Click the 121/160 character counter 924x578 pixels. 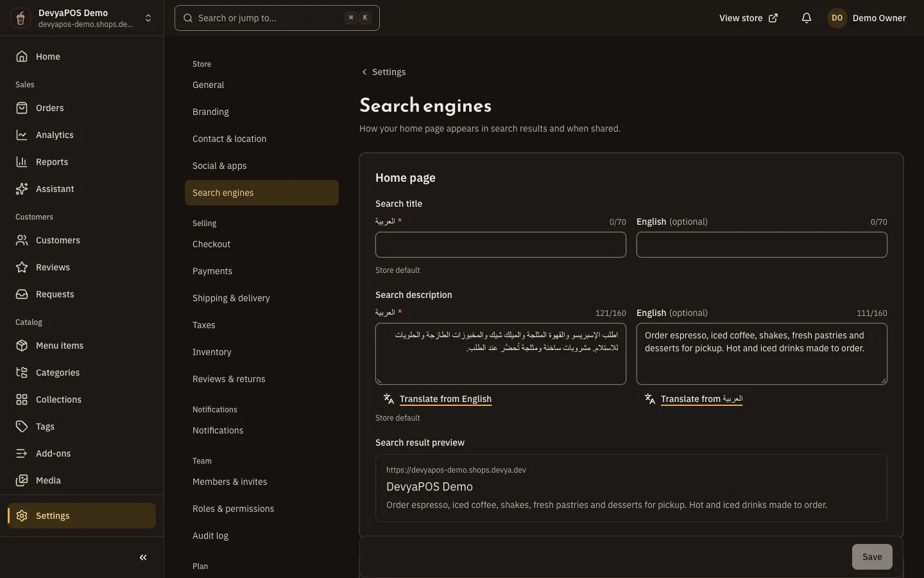point(610,313)
